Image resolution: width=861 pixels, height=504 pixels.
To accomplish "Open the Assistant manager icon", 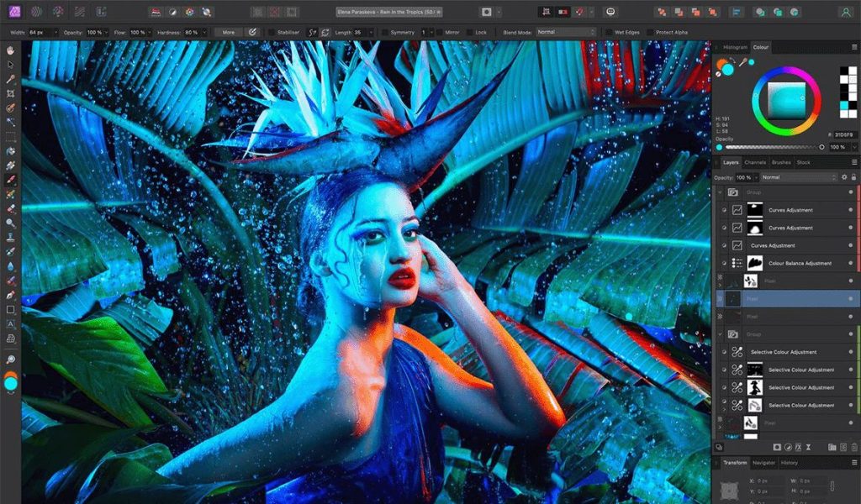I will (610, 12).
